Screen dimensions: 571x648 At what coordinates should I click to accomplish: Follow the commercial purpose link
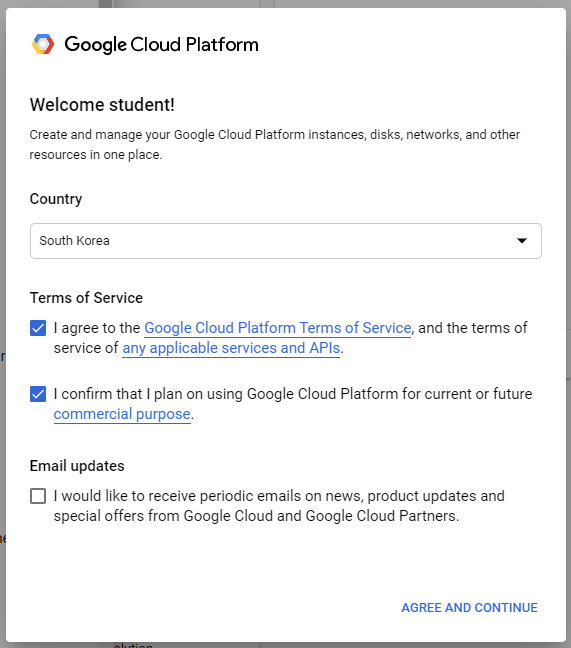tap(122, 414)
